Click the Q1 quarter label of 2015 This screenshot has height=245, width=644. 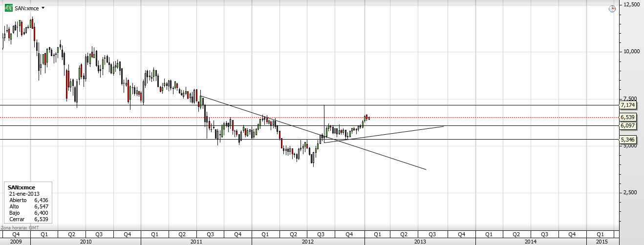tap(600, 234)
